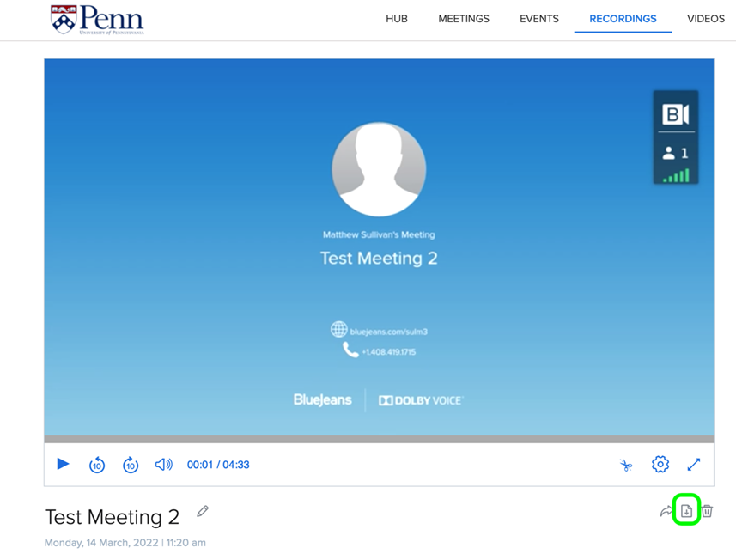Expand the video to fullscreen
The image size is (736, 560).
[x=694, y=465]
